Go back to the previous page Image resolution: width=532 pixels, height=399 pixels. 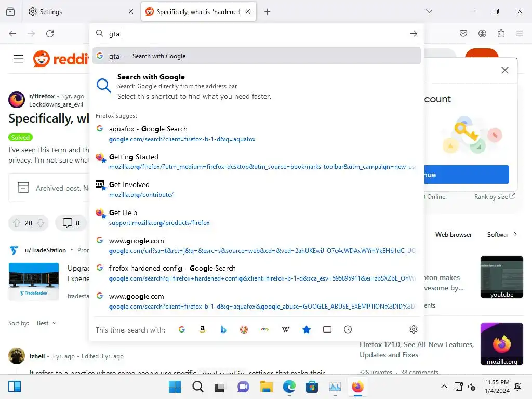pyautogui.click(x=12, y=34)
